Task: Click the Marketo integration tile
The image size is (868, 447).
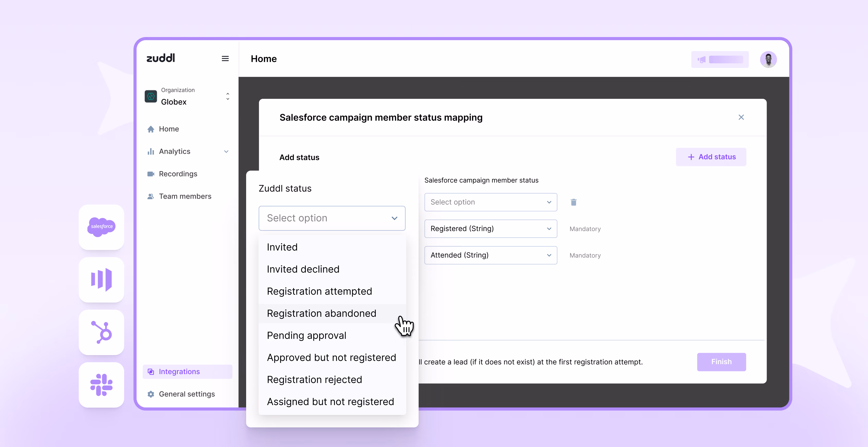Action: point(101,279)
